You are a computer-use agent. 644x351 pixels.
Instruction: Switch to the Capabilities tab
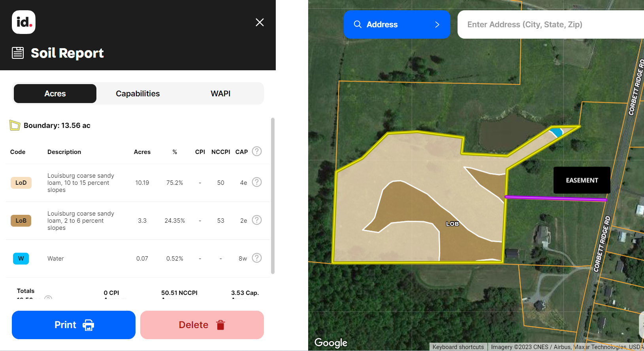coord(137,94)
